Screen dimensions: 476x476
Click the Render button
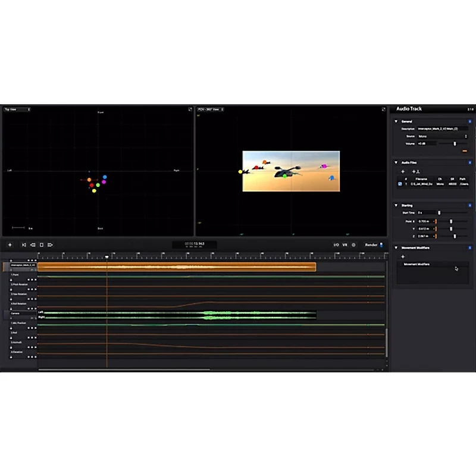point(371,245)
